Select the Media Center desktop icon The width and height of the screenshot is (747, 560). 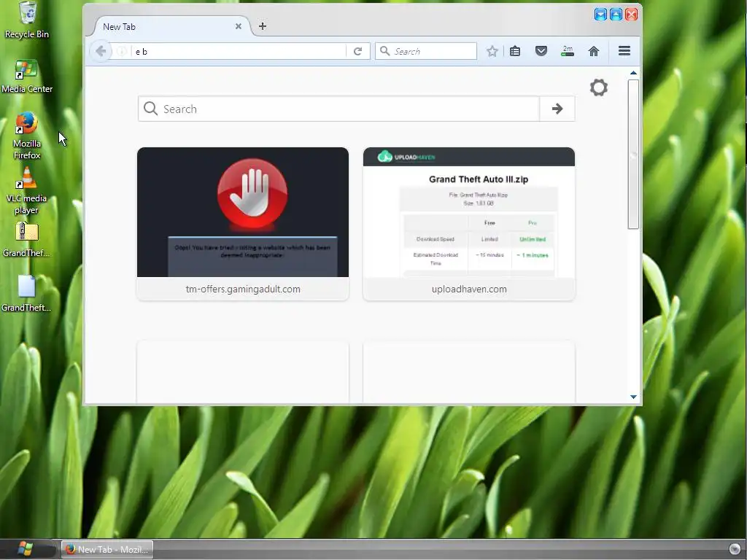(x=27, y=76)
